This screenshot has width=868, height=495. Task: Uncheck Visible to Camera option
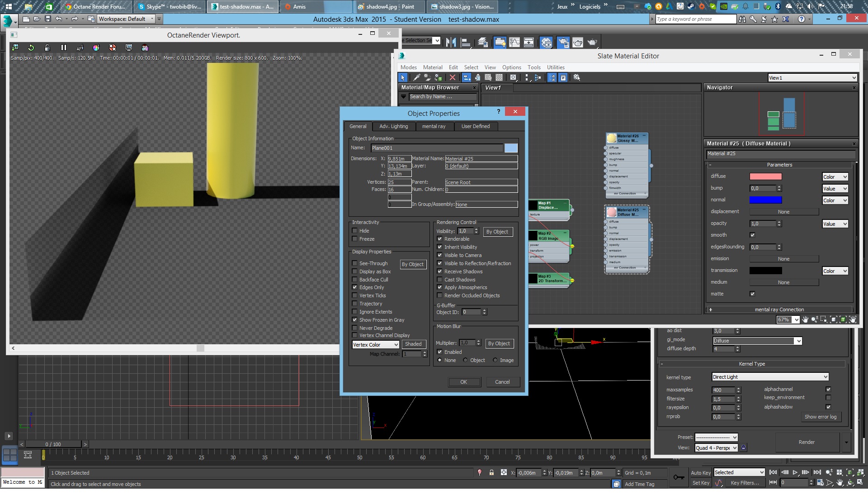pos(439,255)
